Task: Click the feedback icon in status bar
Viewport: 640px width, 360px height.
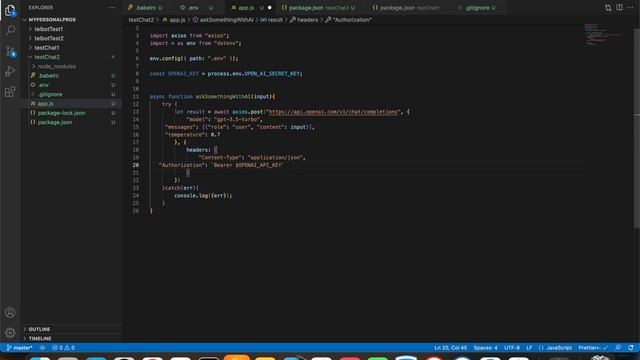Action: (x=618, y=348)
